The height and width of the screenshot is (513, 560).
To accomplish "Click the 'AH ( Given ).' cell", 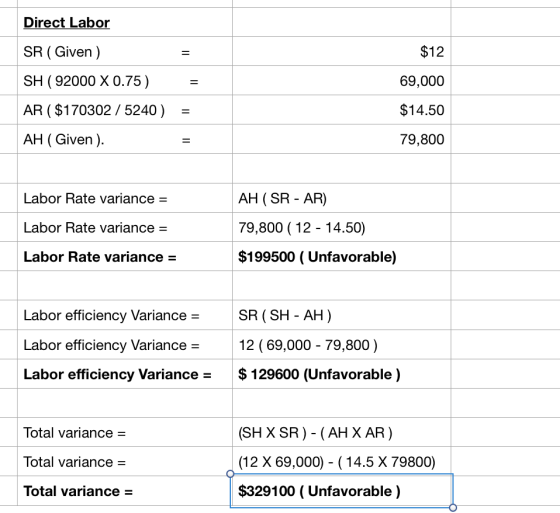I will [x=125, y=139].
